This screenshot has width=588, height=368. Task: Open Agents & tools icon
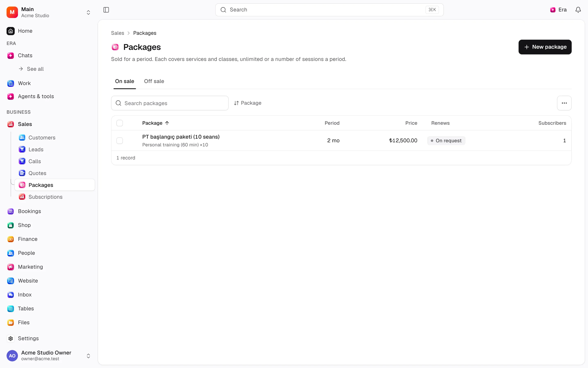[x=10, y=96]
